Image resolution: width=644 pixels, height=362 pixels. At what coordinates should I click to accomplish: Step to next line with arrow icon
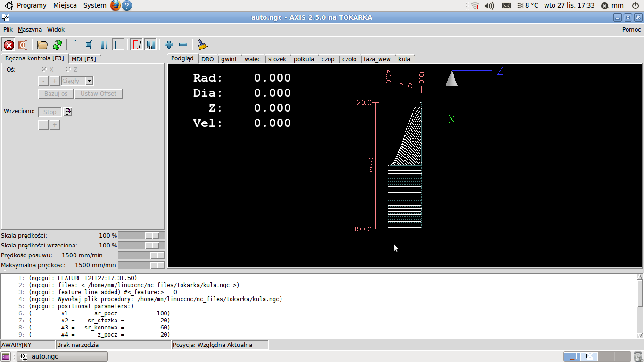pos(91,45)
